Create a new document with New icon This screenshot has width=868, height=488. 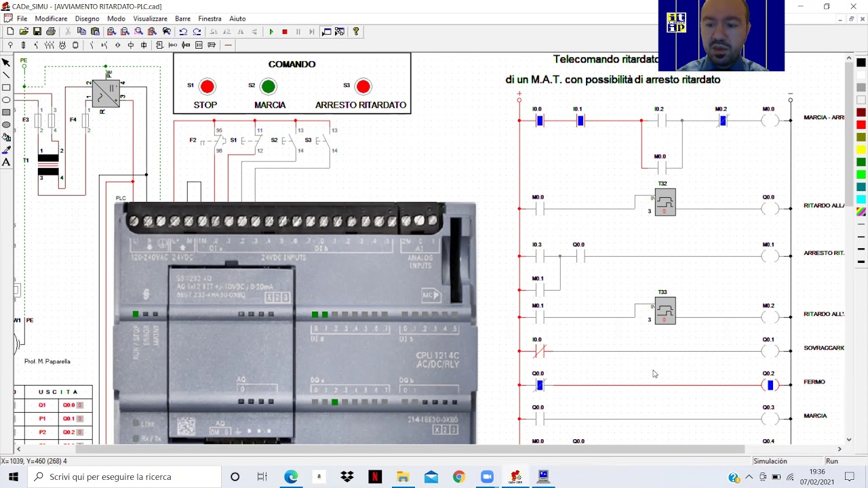pos(10,31)
